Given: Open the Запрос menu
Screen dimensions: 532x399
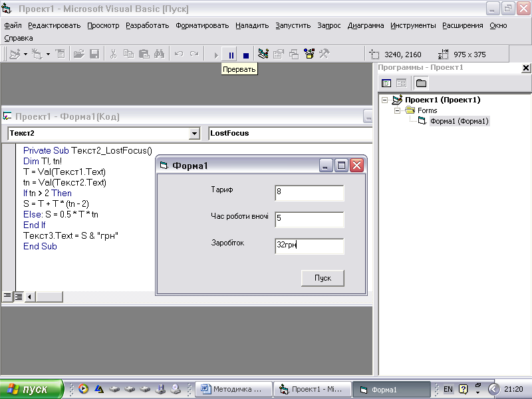Looking at the screenshot, I should 329,25.
